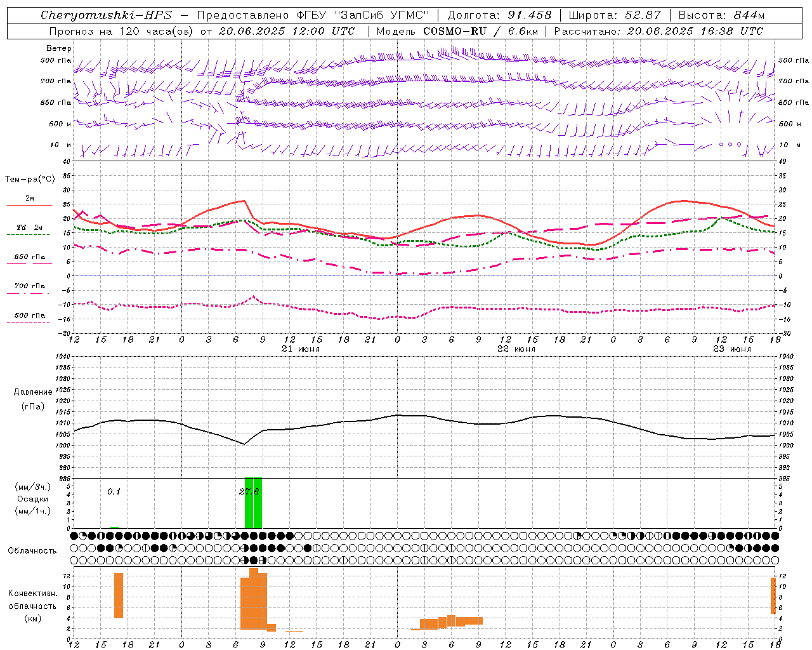Click the narrow orange convective bar before 18h
Image resolution: width=812 pixels, height=650 pixels.
(x=119, y=595)
